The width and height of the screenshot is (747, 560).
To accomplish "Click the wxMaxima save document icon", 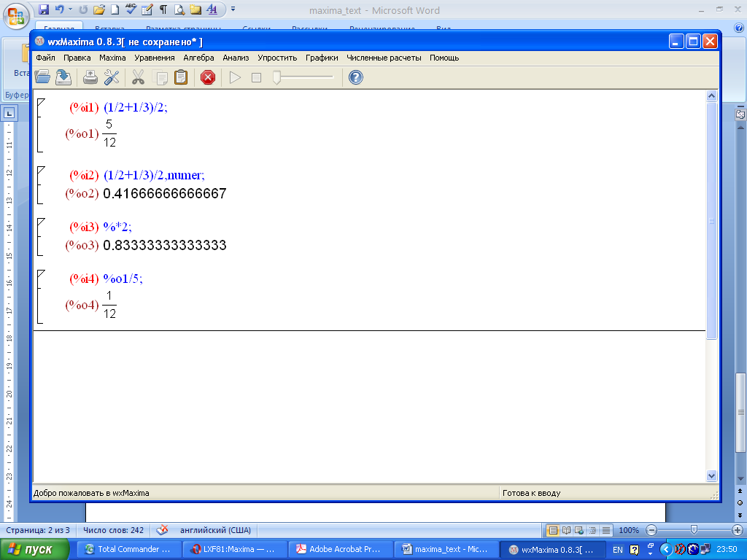I will point(63,77).
